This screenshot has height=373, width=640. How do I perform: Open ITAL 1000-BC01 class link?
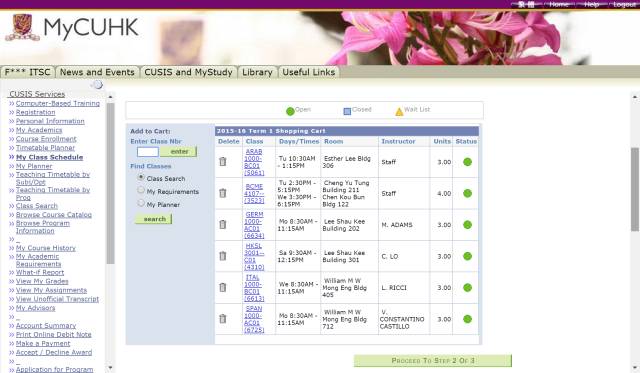(253, 288)
